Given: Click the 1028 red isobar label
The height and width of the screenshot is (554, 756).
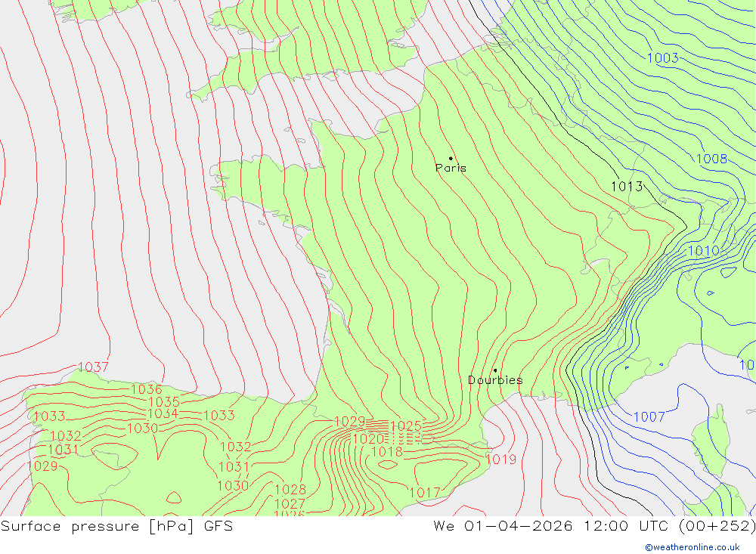Looking at the screenshot, I should coord(290,490).
